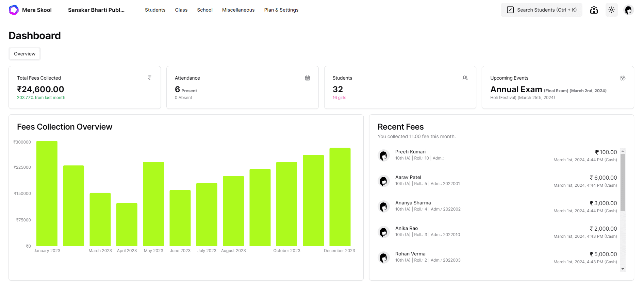The height and width of the screenshot is (283, 644).
Task: Click Preeti Kumari's avatar in Recent Fees
Action: [383, 155]
